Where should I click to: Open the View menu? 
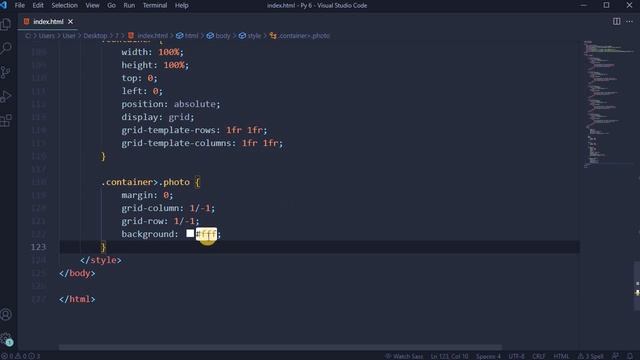pyautogui.click(x=92, y=5)
